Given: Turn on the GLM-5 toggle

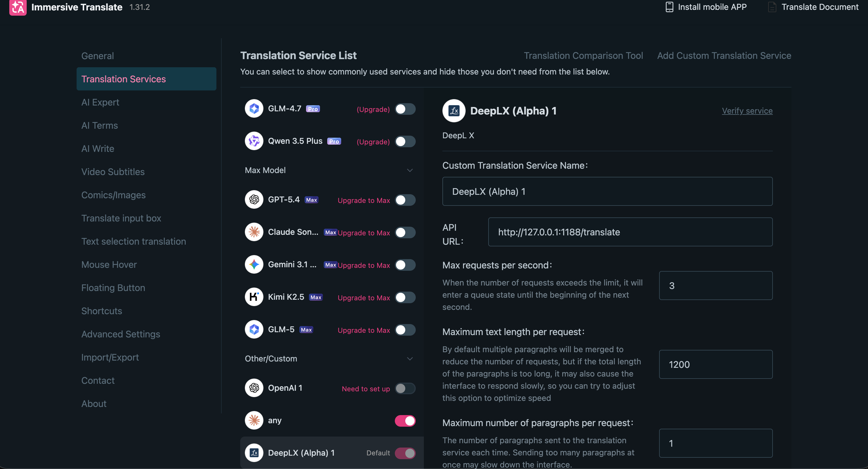Looking at the screenshot, I should 405,330.
